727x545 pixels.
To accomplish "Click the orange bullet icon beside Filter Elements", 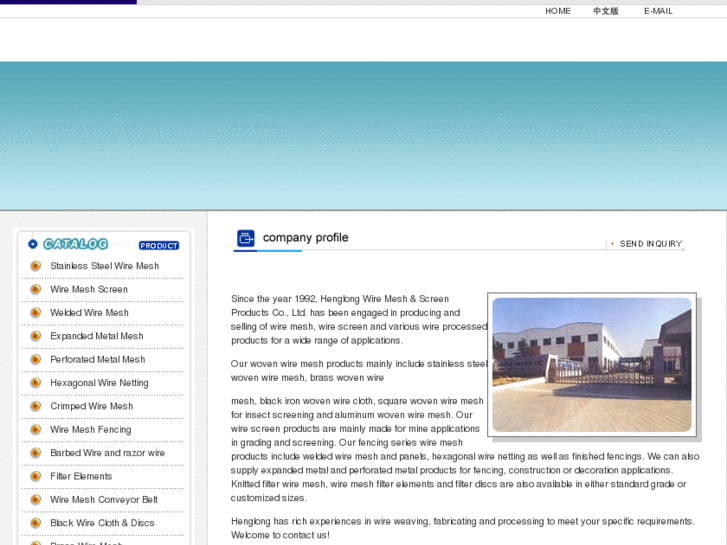I will [35, 476].
